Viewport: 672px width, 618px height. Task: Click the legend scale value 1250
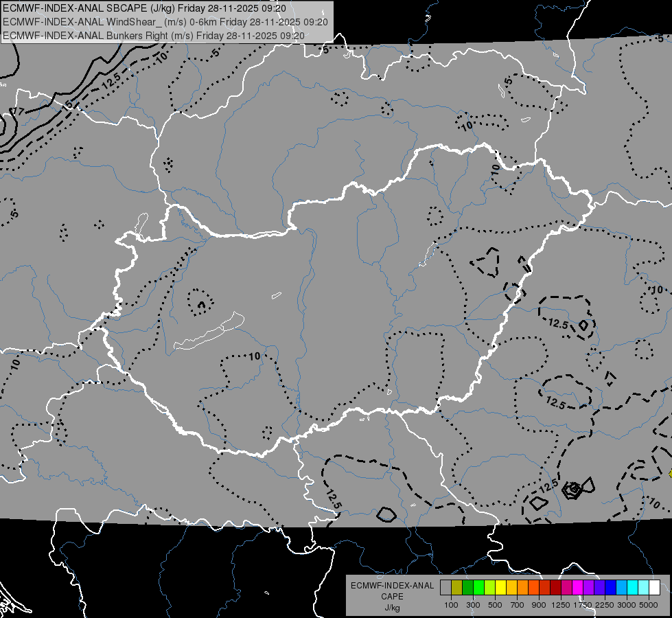point(561,605)
